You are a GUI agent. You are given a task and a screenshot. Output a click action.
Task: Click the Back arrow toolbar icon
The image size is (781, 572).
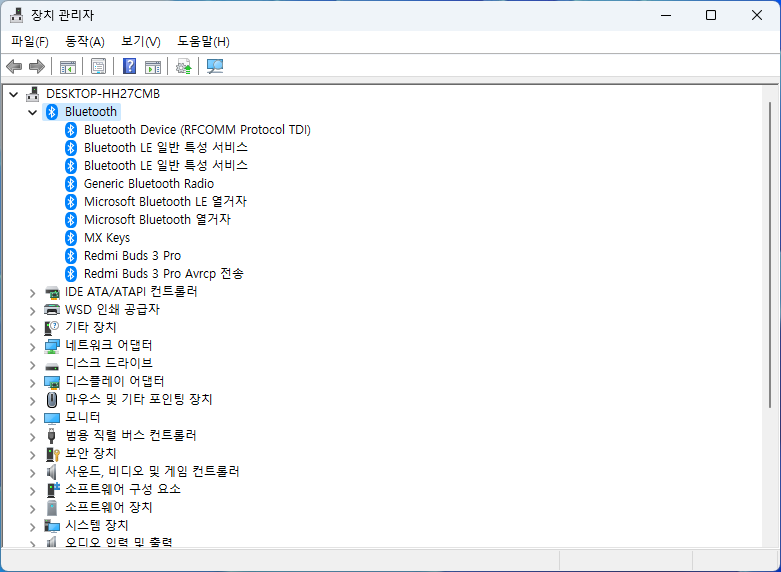pos(14,66)
